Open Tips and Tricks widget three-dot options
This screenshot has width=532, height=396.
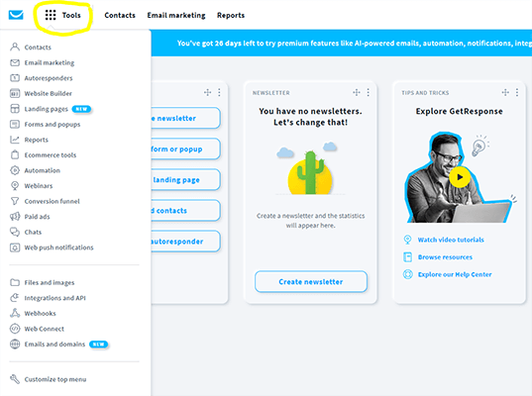pos(517,92)
